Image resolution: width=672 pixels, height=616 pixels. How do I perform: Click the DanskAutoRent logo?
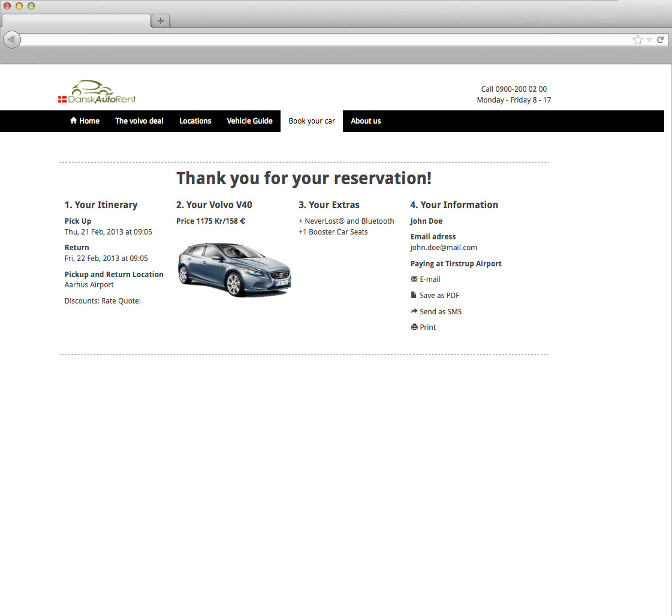coord(97,92)
